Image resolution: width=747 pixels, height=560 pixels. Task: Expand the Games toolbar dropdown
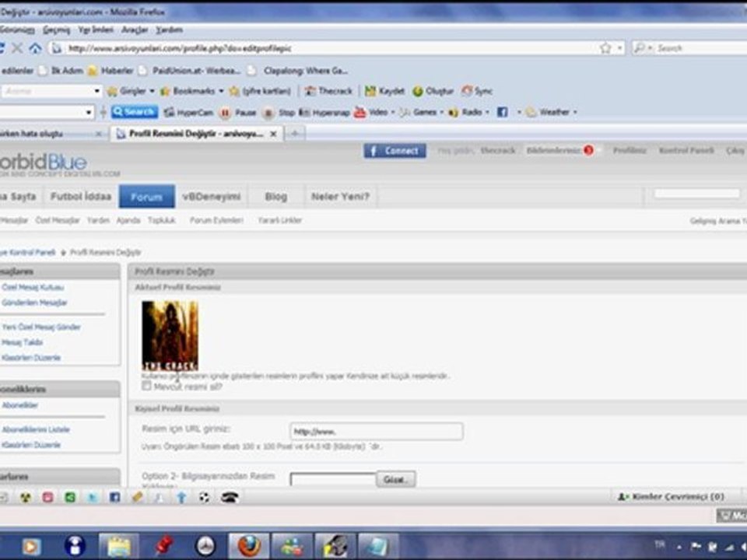422,112
